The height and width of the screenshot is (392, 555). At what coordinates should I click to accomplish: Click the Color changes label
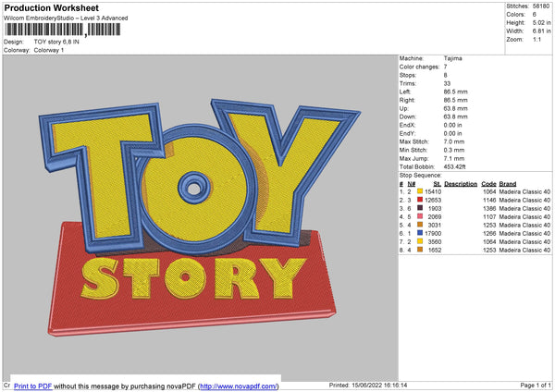pyautogui.click(x=419, y=67)
